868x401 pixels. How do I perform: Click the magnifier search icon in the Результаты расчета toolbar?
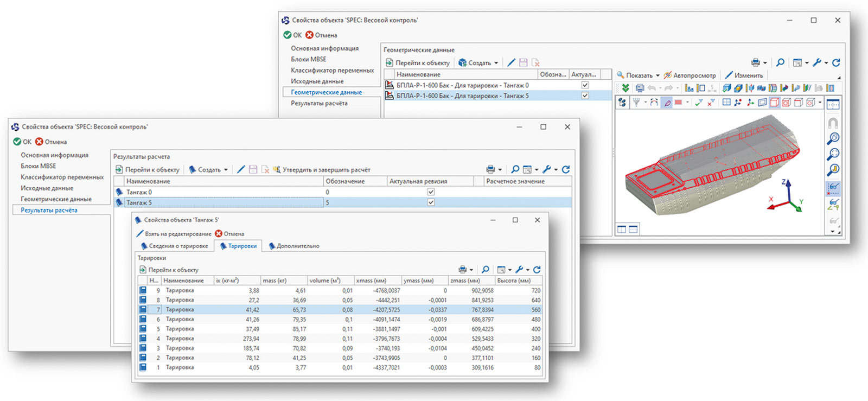[515, 169]
